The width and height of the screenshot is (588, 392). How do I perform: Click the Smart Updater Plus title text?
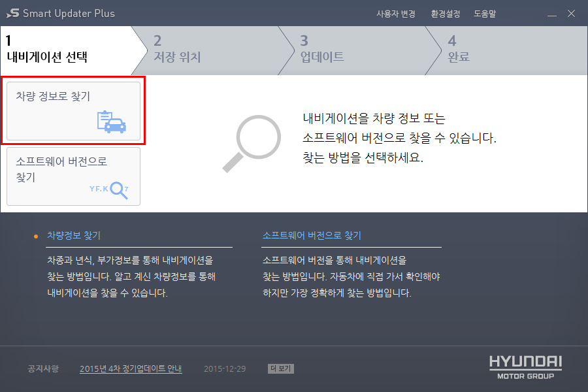point(69,14)
